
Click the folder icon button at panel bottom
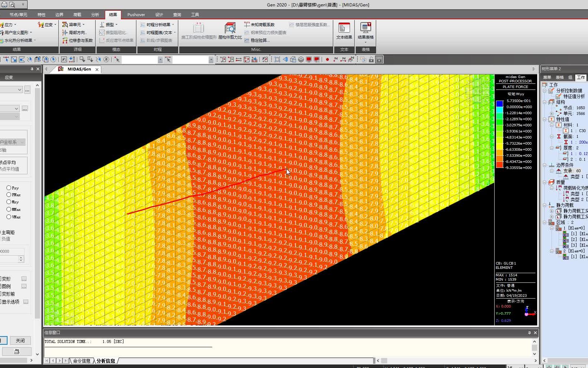(x=16, y=352)
